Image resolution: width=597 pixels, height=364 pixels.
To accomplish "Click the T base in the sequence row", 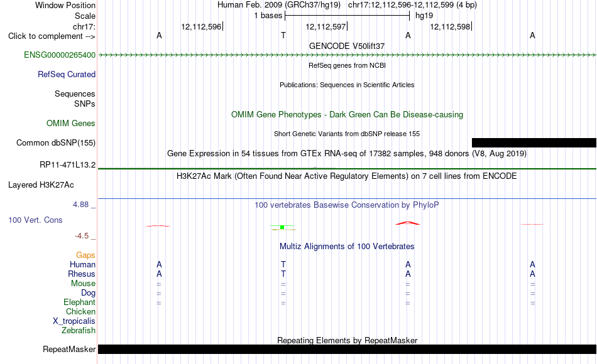I will point(283,35).
